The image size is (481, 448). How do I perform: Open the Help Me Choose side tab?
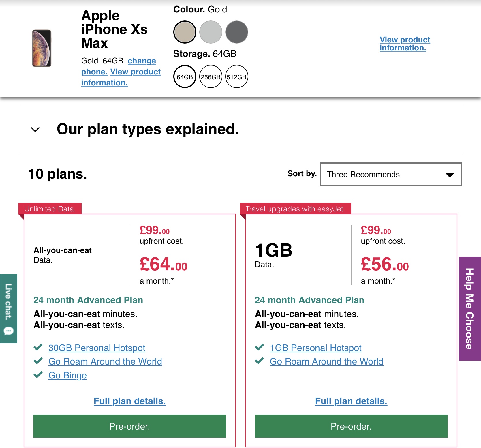coord(470,308)
